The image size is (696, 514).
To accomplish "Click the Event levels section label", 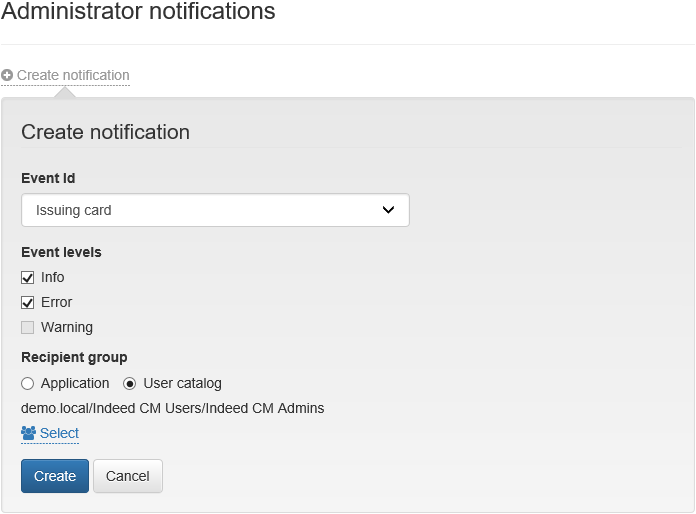I will (61, 252).
